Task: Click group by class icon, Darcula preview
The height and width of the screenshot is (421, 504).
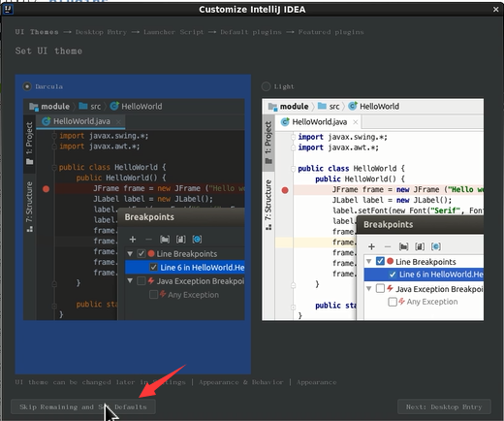Action: tap(197, 240)
